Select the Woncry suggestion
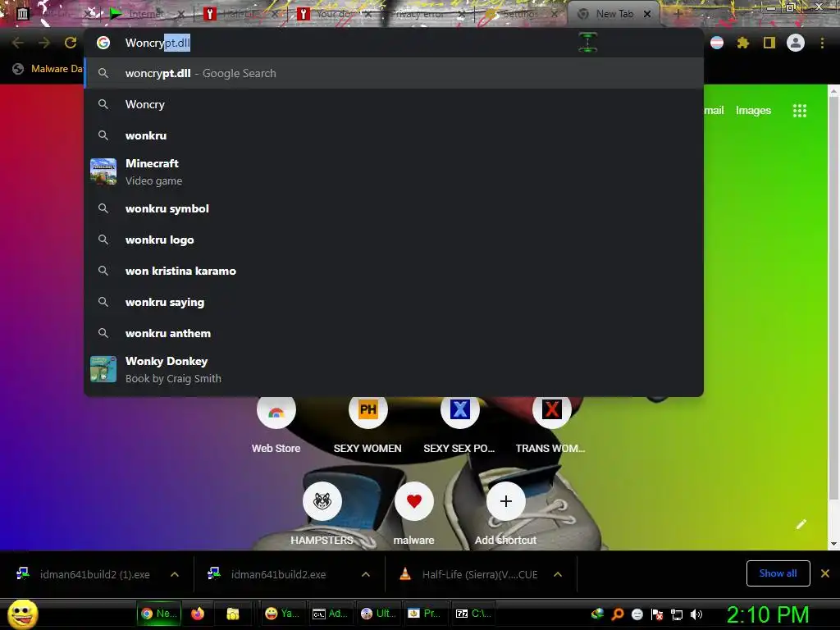This screenshot has height=630, width=840. tap(394, 104)
